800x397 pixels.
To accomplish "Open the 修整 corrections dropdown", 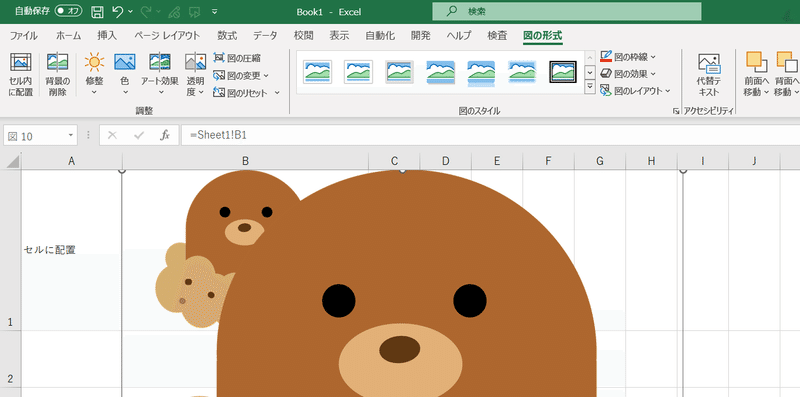I will pyautogui.click(x=94, y=75).
